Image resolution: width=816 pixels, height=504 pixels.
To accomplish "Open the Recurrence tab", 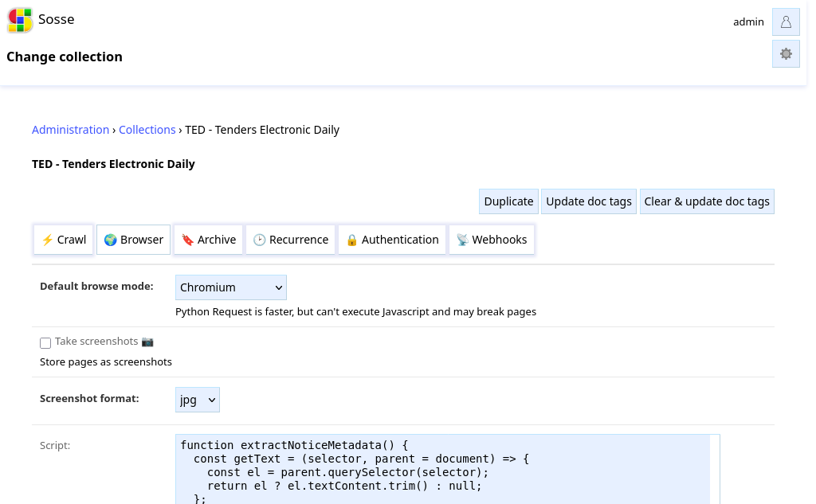I will 290,240.
